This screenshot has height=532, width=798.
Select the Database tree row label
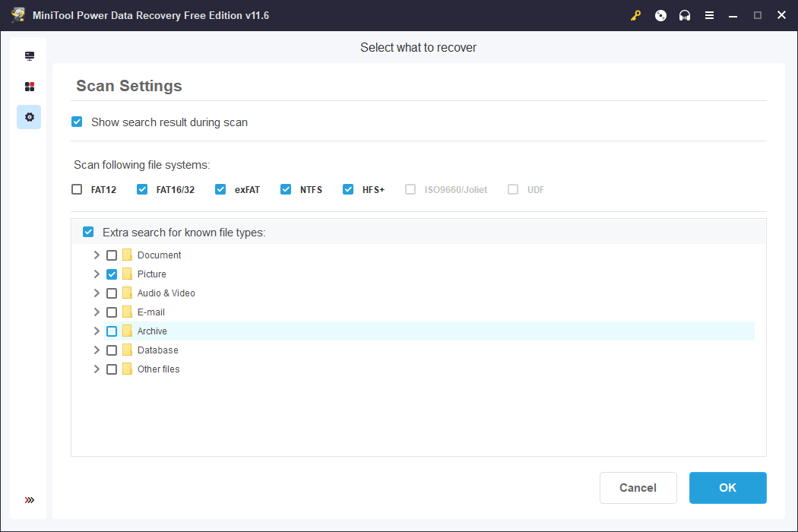(x=158, y=350)
